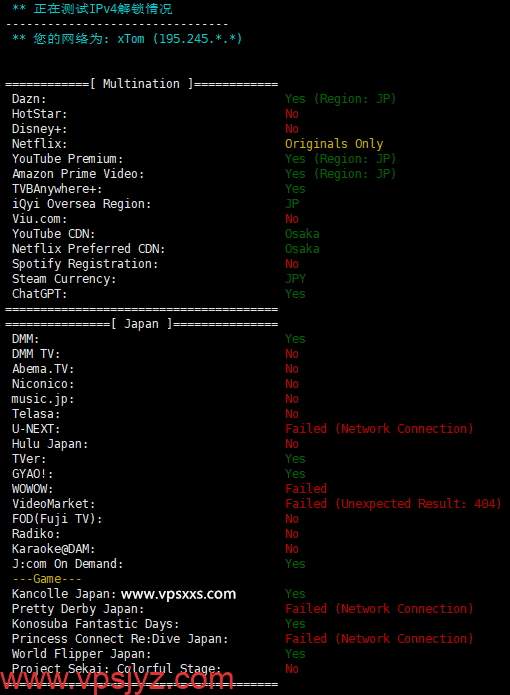Click the 'Spotify Registration:' label
510x695 pixels.
tap(85, 264)
